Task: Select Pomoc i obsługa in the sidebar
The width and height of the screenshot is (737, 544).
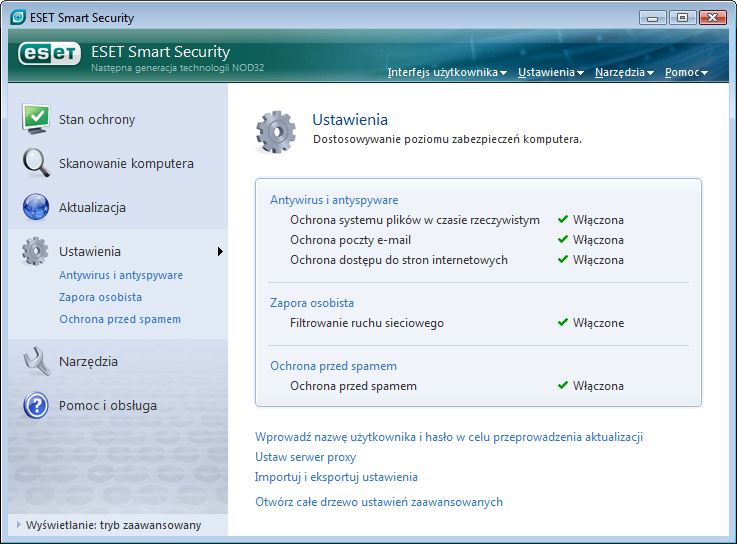Action: tap(108, 406)
